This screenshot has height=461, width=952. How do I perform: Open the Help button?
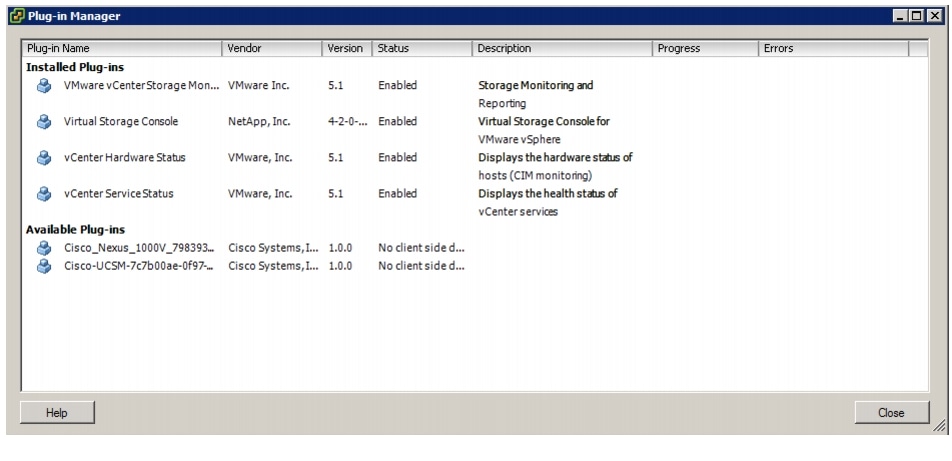[57, 413]
